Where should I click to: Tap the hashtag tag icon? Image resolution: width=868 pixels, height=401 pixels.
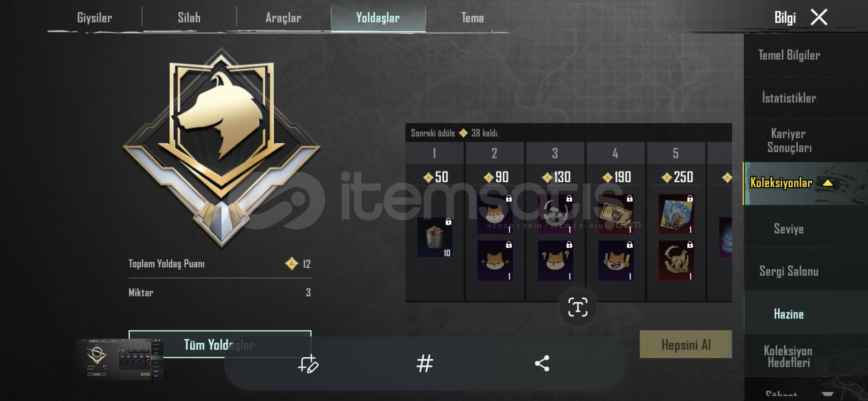(x=425, y=363)
